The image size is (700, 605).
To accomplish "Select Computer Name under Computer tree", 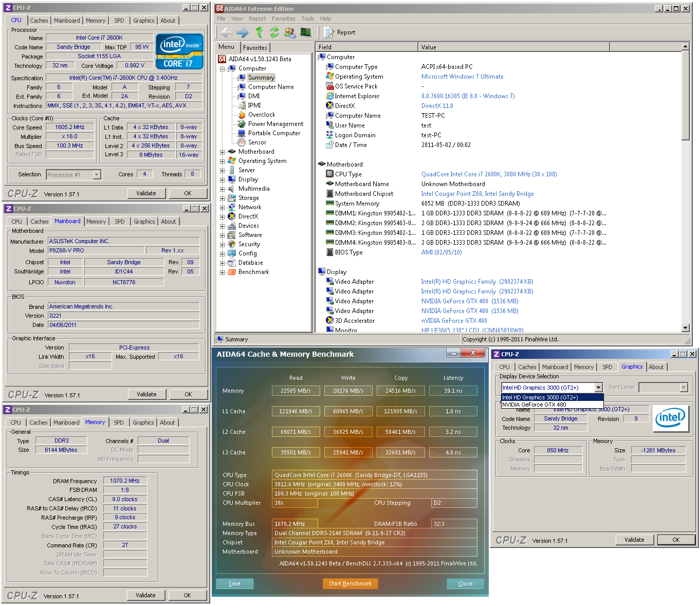I will 271,87.
